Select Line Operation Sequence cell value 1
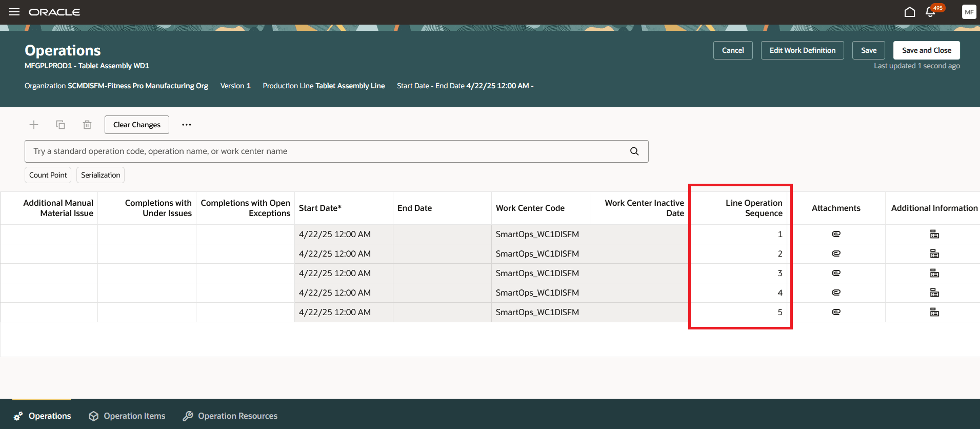980x429 pixels. [737, 234]
